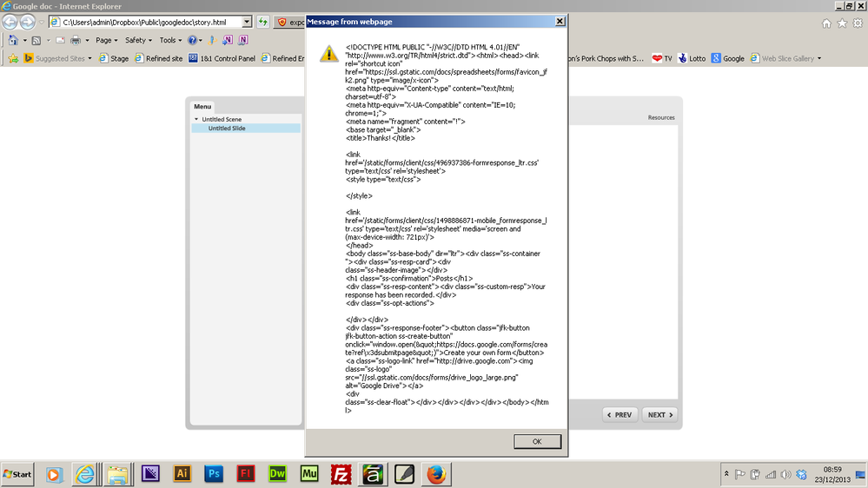
Task: Click the Favorites star icon at top right
Action: [x=842, y=23]
